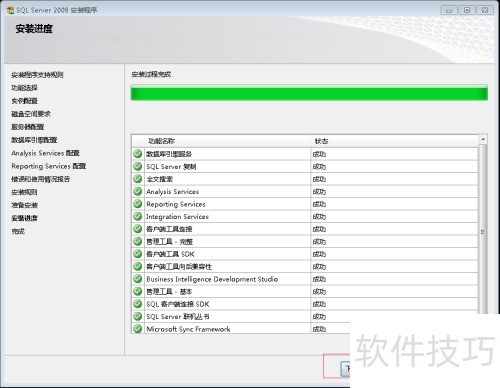Click the check icon for 数据库引擎服务 row
The image size is (500, 388).
click(137, 154)
